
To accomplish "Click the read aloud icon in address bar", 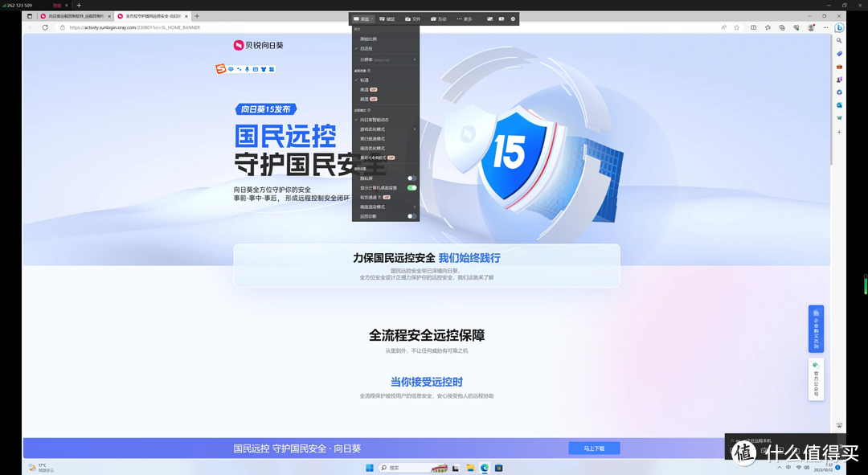I will pos(723,27).
